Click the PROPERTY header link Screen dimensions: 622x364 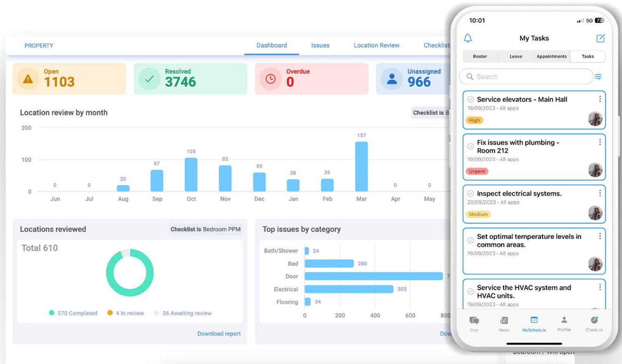point(39,45)
